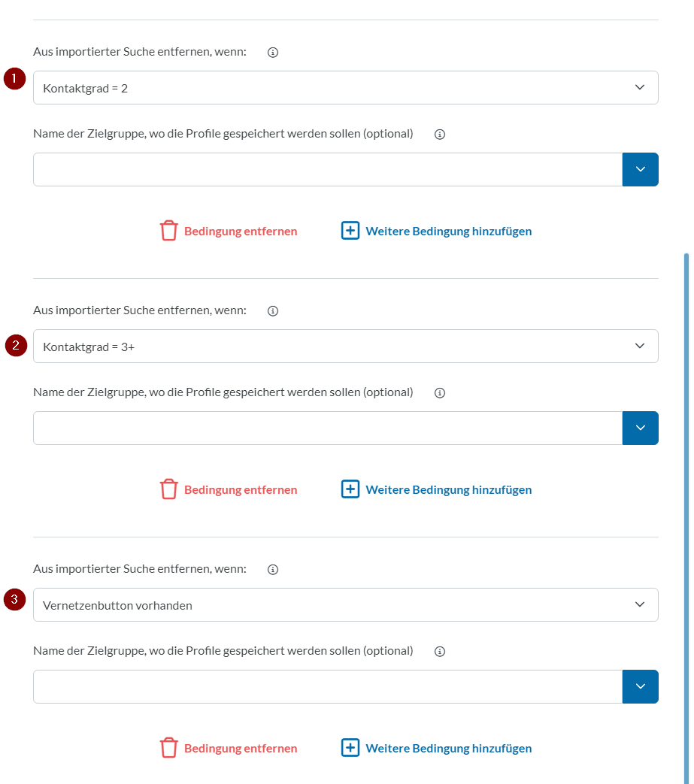Open the Kontaktgrad = 3+ dropdown
The width and height of the screenshot is (694, 784).
pyautogui.click(x=346, y=346)
